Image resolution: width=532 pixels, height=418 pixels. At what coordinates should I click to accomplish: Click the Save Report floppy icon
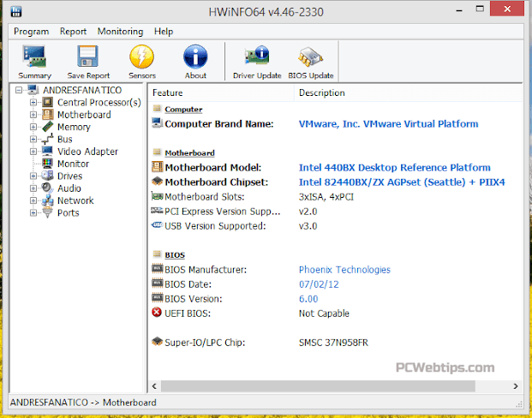pyautogui.click(x=88, y=57)
